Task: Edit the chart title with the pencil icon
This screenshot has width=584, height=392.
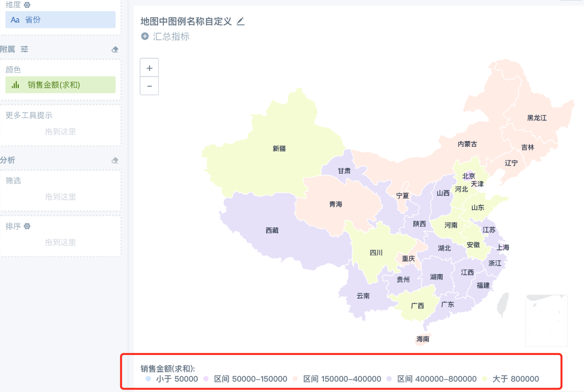Action: [241, 22]
